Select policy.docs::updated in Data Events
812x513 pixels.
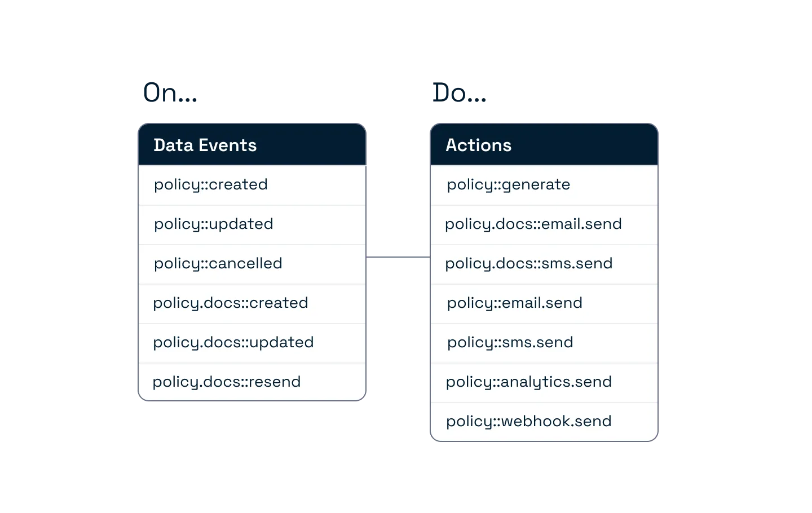(252, 343)
